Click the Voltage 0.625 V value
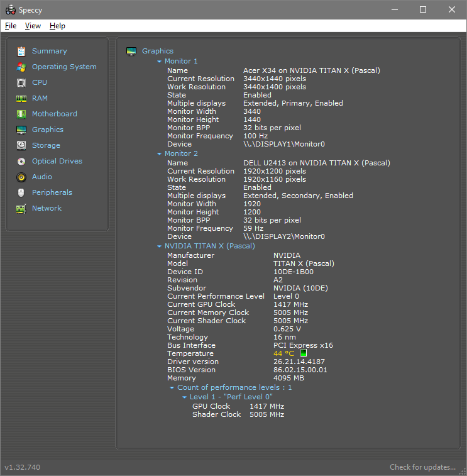This screenshot has width=467, height=476. point(287,329)
